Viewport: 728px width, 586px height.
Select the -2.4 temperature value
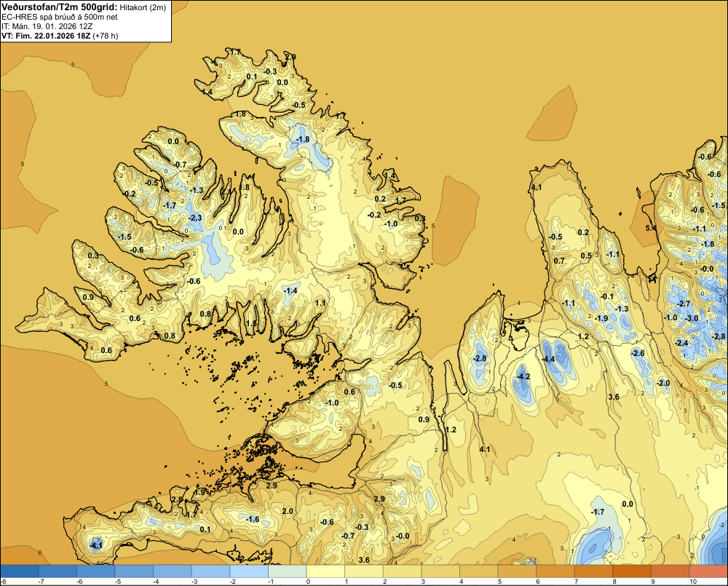681,343
